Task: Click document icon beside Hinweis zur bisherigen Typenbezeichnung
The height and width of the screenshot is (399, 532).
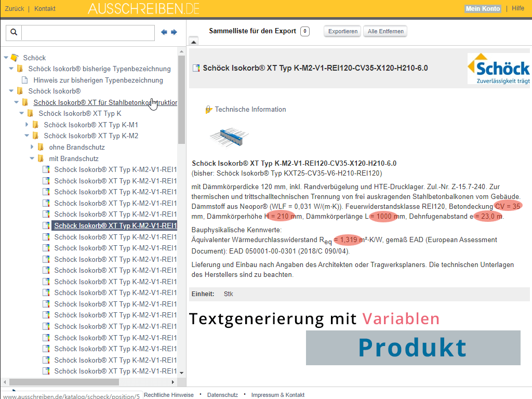Action: coord(25,81)
